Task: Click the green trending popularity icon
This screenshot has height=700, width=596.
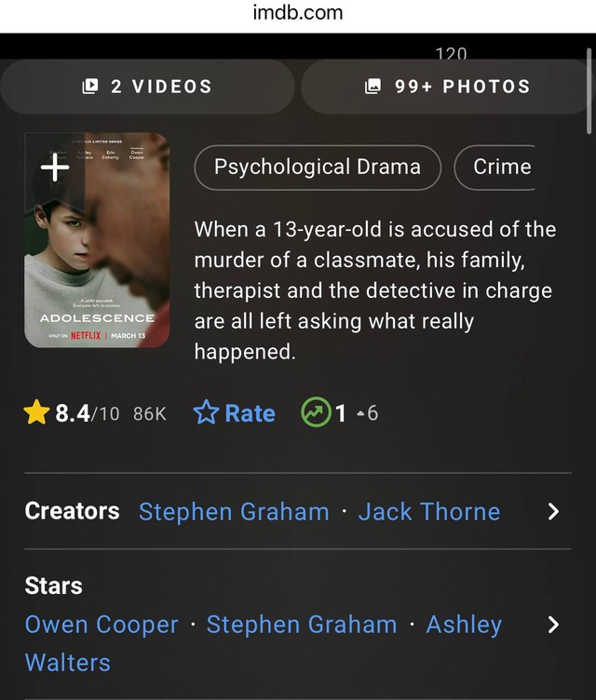Action: [x=316, y=412]
